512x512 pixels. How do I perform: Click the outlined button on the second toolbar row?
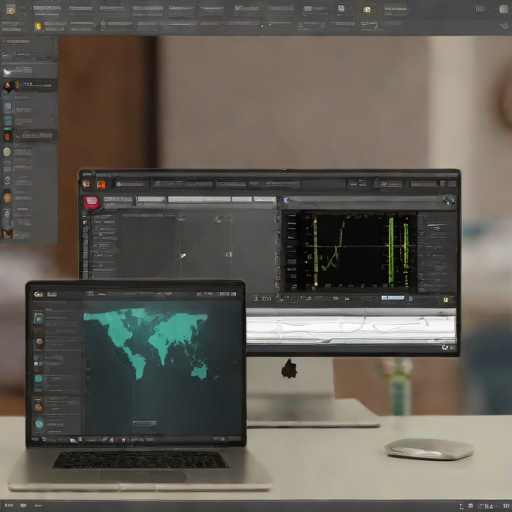click(369, 25)
